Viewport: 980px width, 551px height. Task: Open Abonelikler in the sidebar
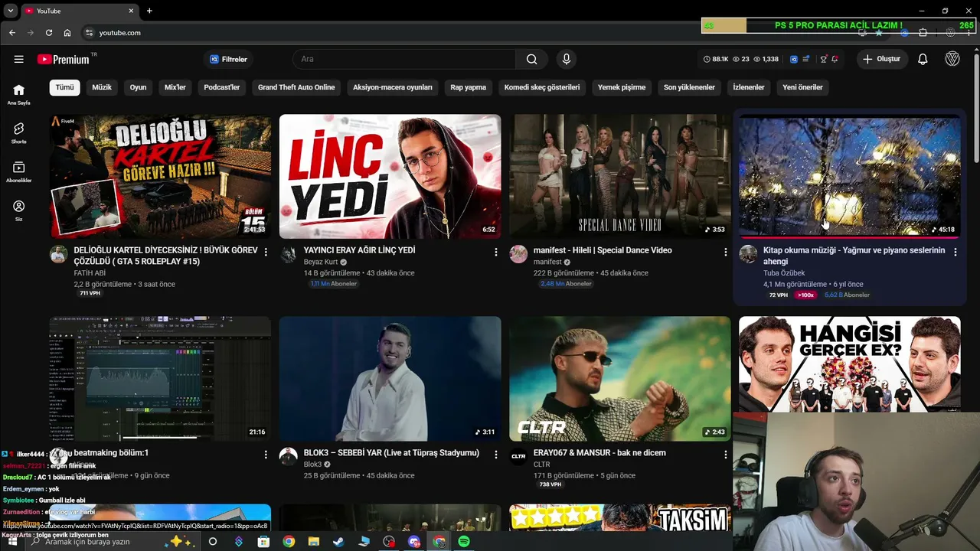tap(18, 172)
